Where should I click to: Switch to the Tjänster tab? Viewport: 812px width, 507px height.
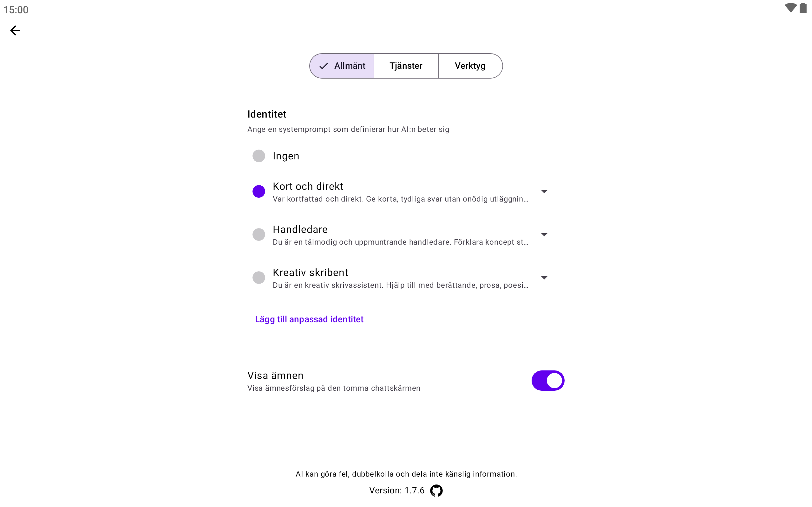click(x=406, y=66)
